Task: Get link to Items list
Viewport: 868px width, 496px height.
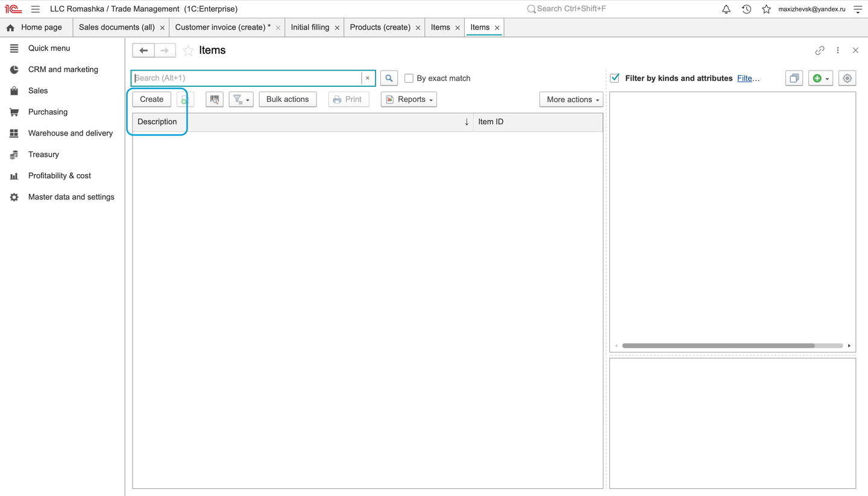Action: coord(820,51)
